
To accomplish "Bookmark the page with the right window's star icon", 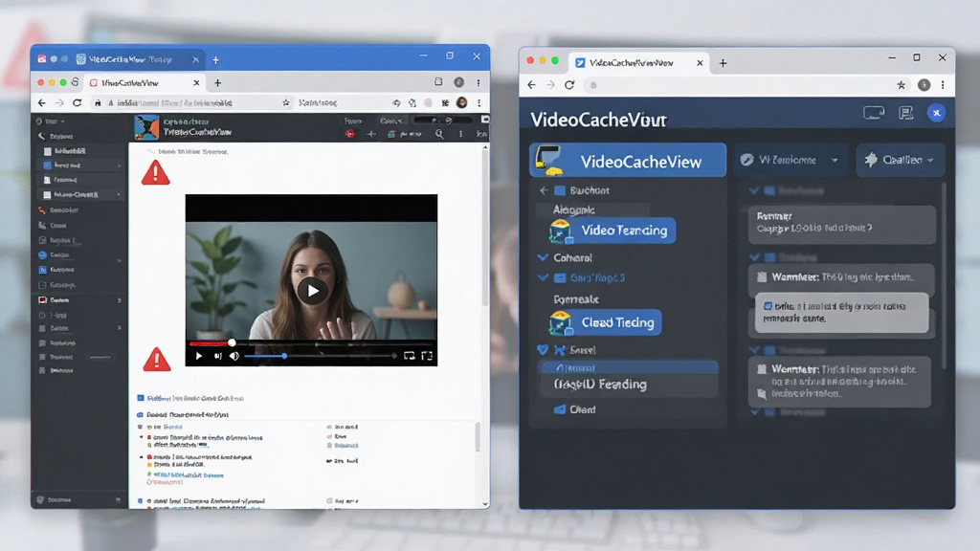I will (x=901, y=85).
